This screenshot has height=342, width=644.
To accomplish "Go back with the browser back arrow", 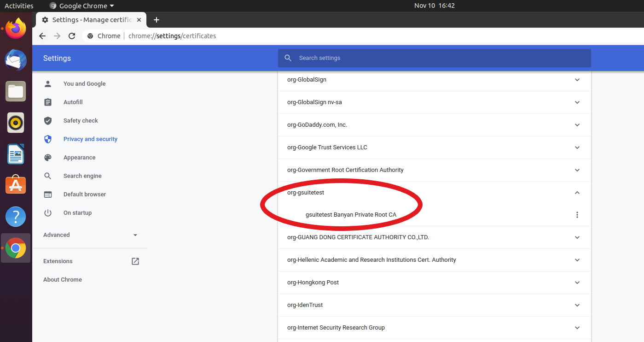I will (42, 36).
